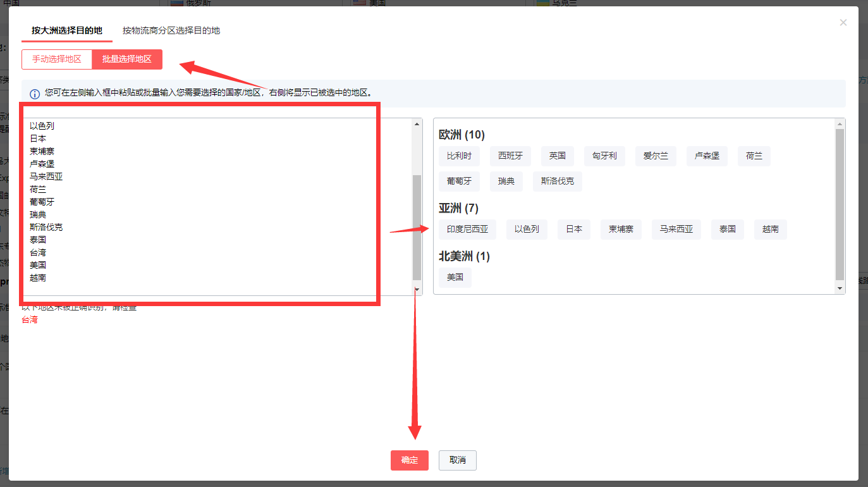868x487 pixels.
Task: Click 台湾 line in the input textarea
Action: pos(38,252)
